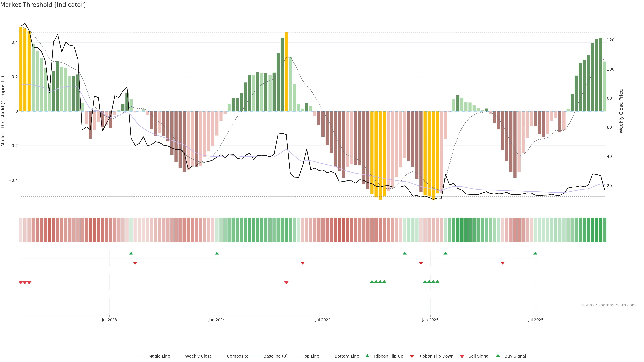Click ribbon flip up marker near Jul 2025
The width and height of the screenshot is (644, 362).
[x=535, y=253]
